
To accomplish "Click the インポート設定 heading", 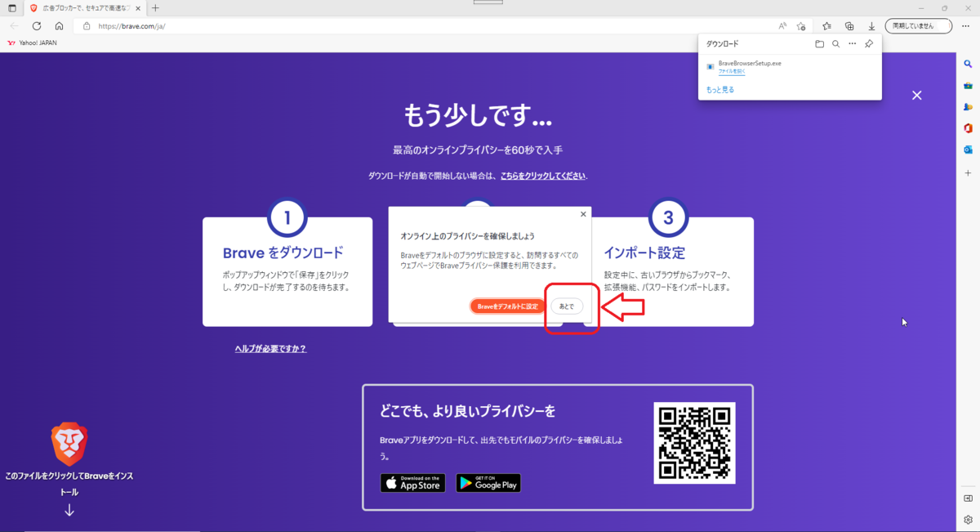I will click(644, 253).
